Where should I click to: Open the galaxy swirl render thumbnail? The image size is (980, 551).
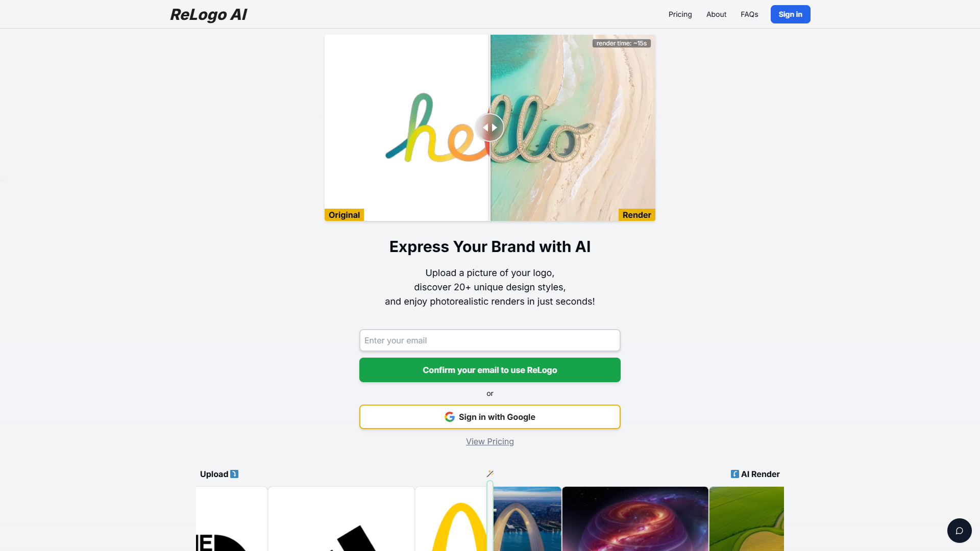coord(635,519)
